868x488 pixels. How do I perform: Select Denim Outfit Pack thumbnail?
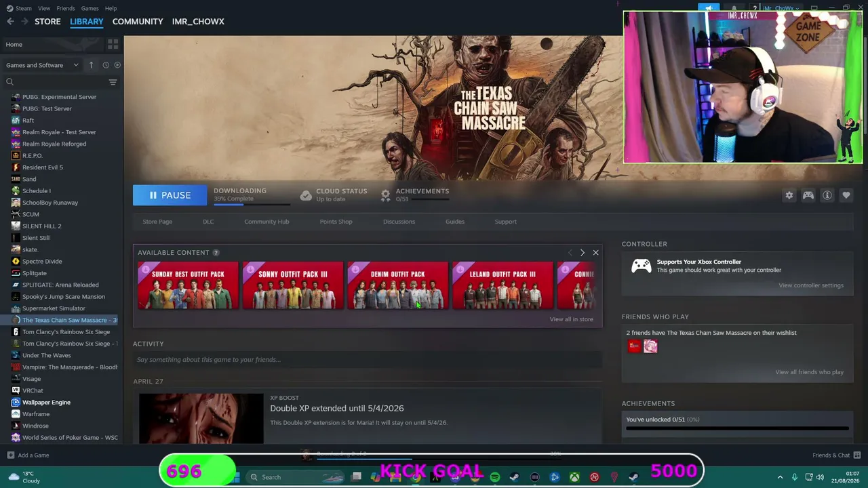pos(398,285)
